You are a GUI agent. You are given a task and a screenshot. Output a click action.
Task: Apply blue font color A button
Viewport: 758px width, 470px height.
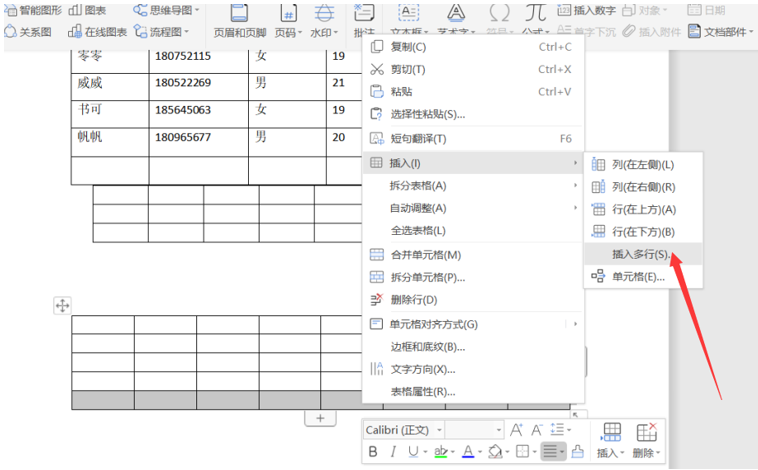tap(468, 452)
